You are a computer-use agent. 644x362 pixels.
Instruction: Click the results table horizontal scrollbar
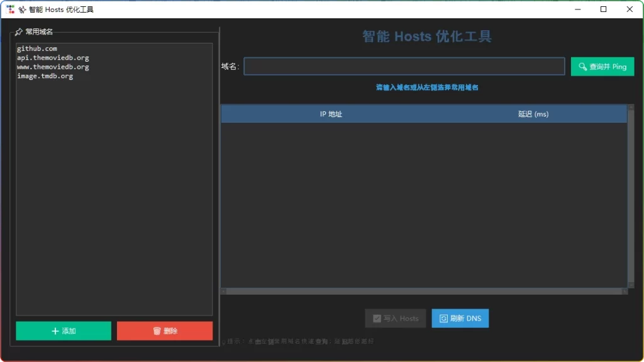pos(425,291)
